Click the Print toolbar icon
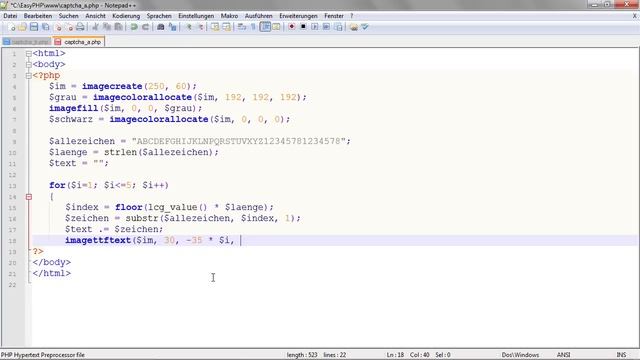 80,27
